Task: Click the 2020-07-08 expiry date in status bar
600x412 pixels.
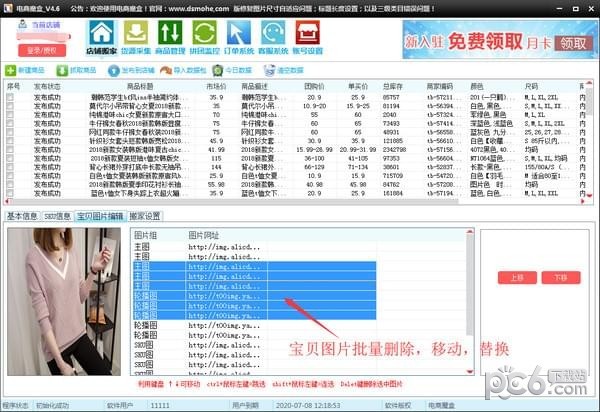Action: pos(308,405)
